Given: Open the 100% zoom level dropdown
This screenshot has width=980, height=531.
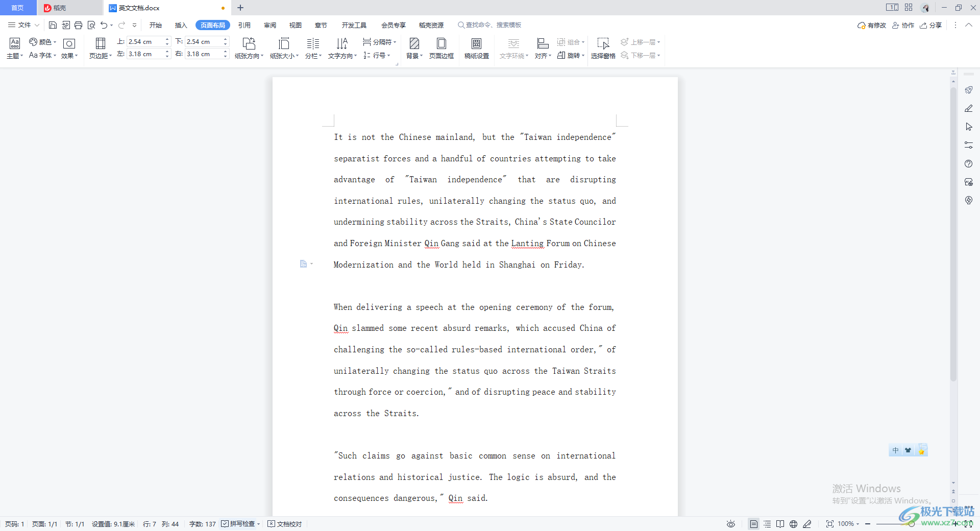Looking at the screenshot, I should tap(848, 524).
